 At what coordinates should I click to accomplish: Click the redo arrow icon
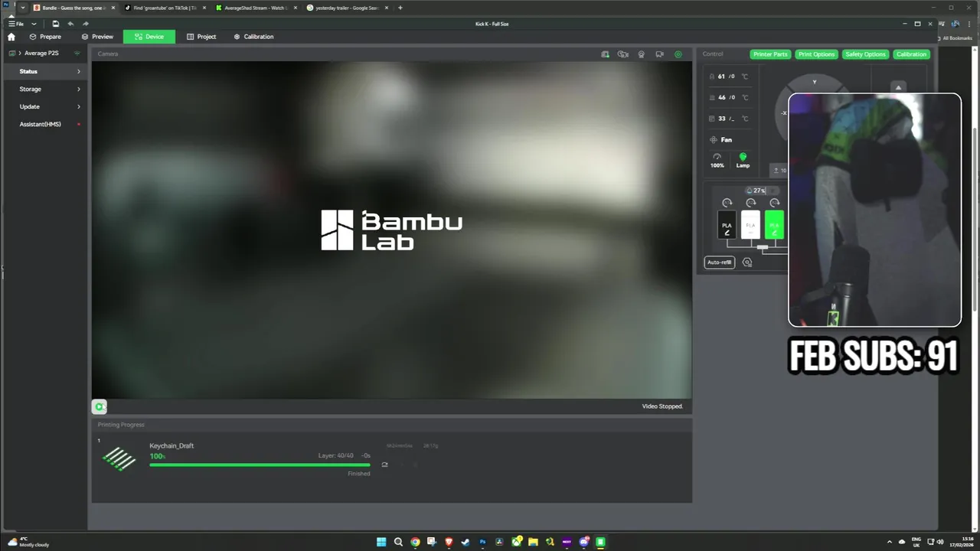point(85,24)
